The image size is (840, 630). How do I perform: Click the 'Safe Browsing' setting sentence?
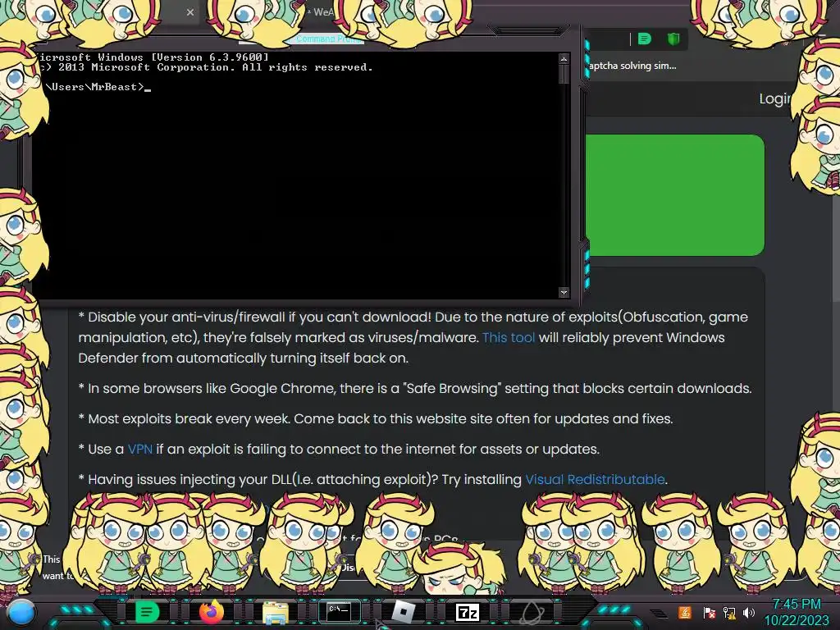[415, 388]
